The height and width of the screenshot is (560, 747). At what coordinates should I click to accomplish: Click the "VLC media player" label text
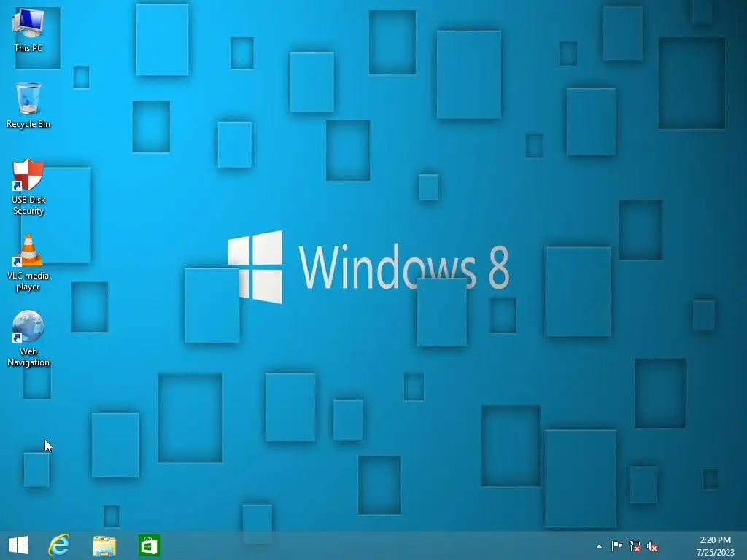(x=28, y=281)
